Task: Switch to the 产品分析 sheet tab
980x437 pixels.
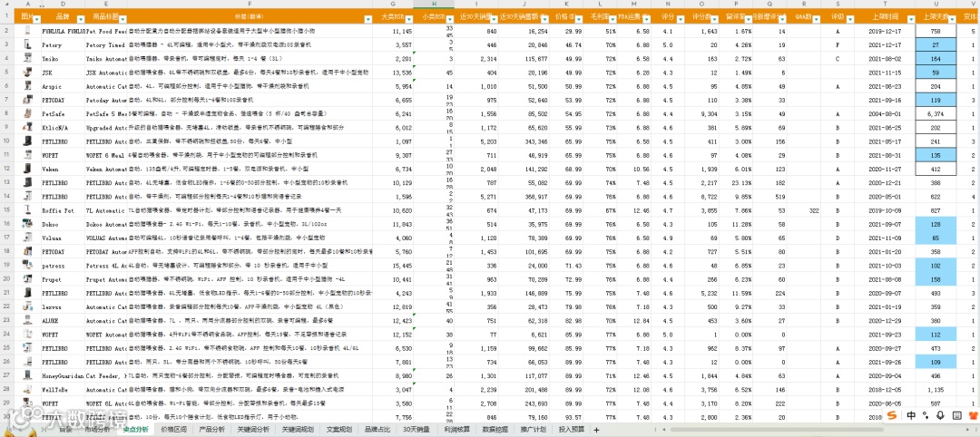Action: click(211, 430)
